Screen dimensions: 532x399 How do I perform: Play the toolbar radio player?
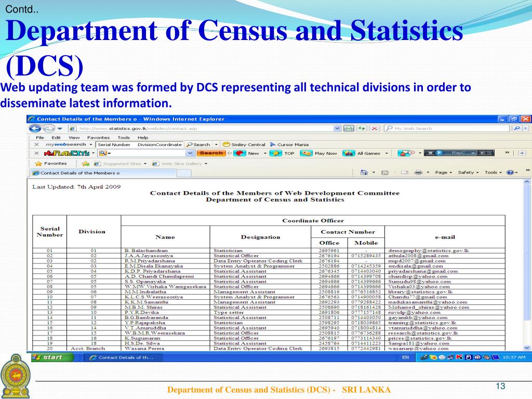(439, 153)
